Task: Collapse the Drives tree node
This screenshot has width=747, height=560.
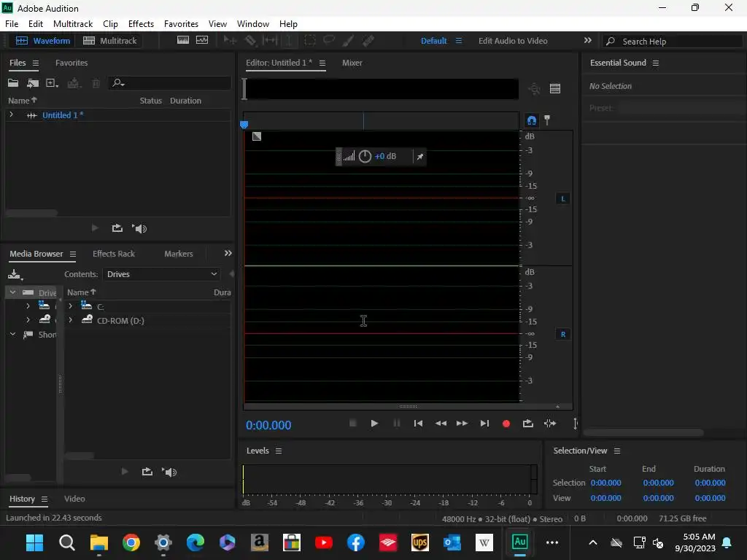Action: 13,292
